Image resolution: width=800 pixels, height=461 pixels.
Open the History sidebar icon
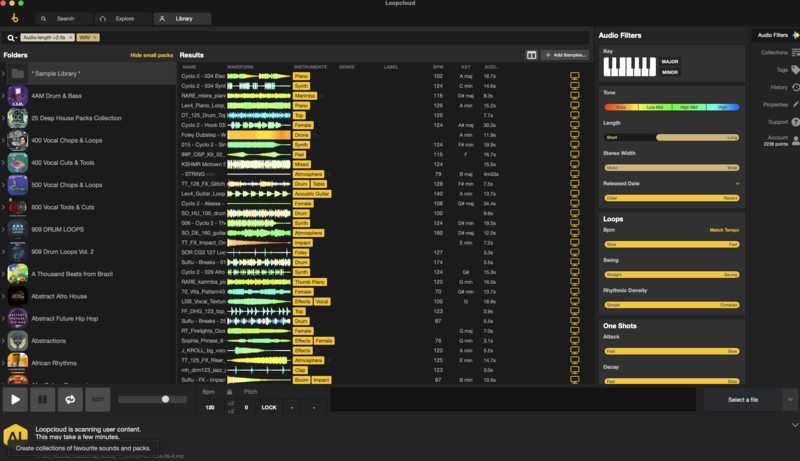pos(795,87)
